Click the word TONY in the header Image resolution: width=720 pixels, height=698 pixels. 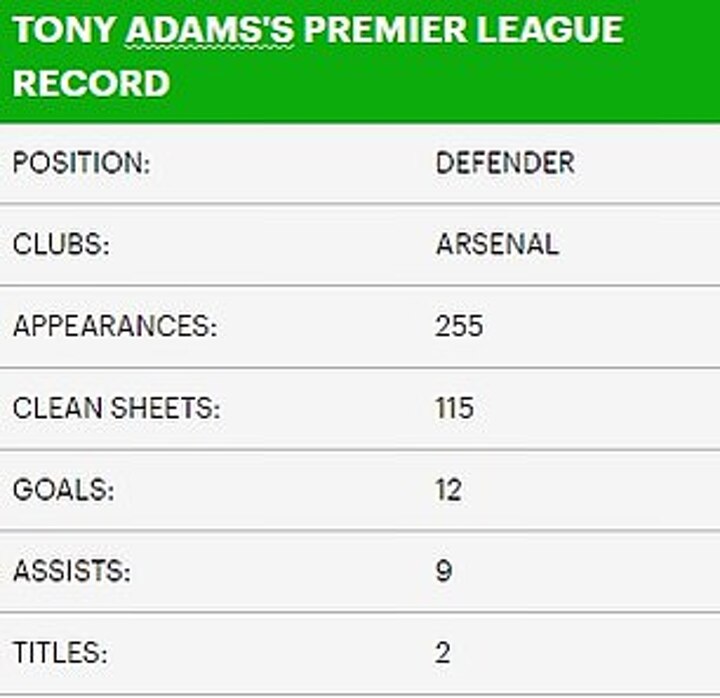(65, 31)
